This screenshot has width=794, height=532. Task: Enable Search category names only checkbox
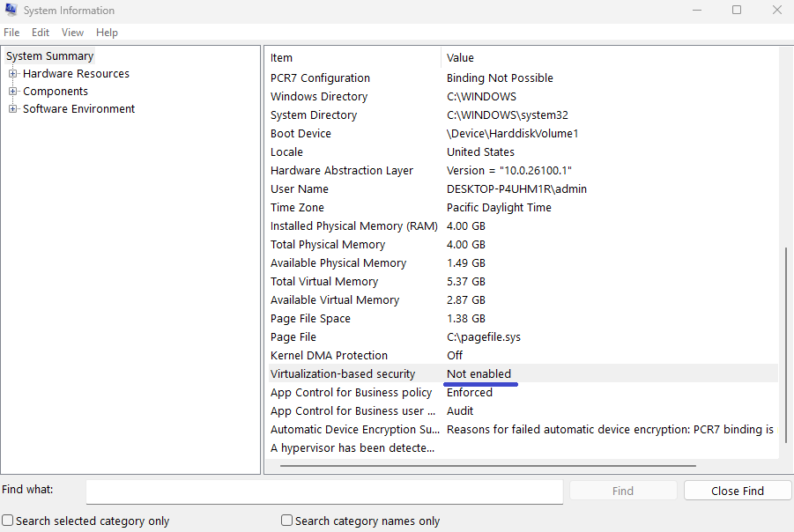(286, 521)
